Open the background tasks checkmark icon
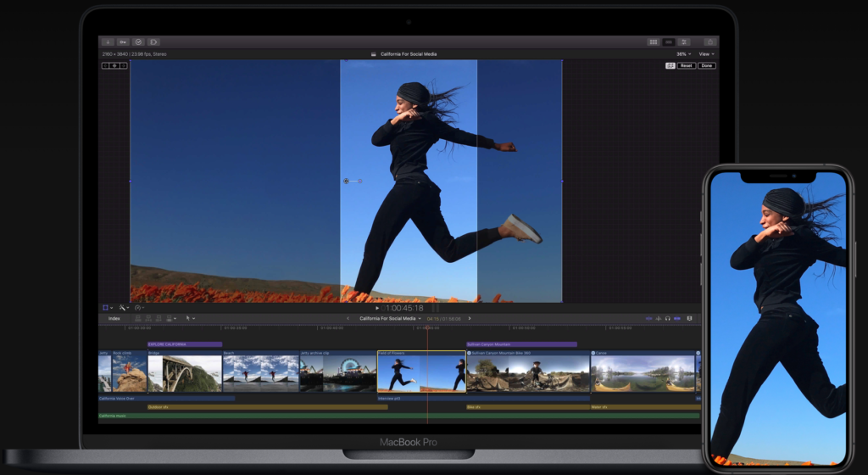This screenshot has width=868, height=475. click(138, 42)
